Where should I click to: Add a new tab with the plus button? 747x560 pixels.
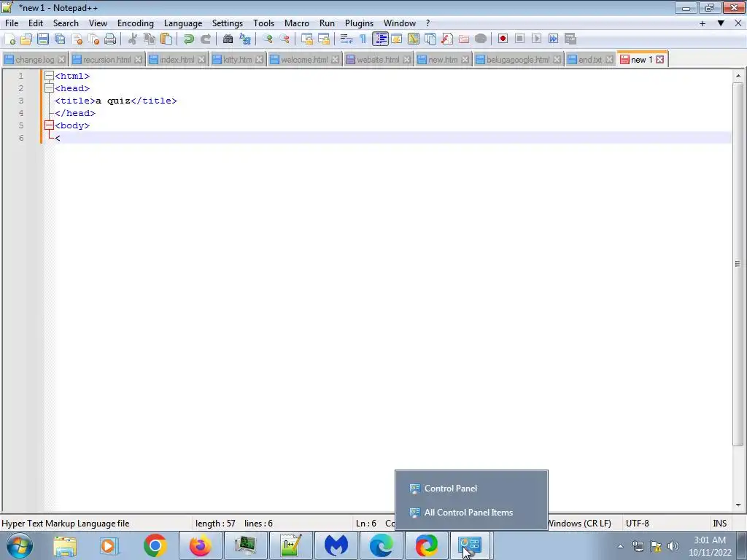coord(703,23)
